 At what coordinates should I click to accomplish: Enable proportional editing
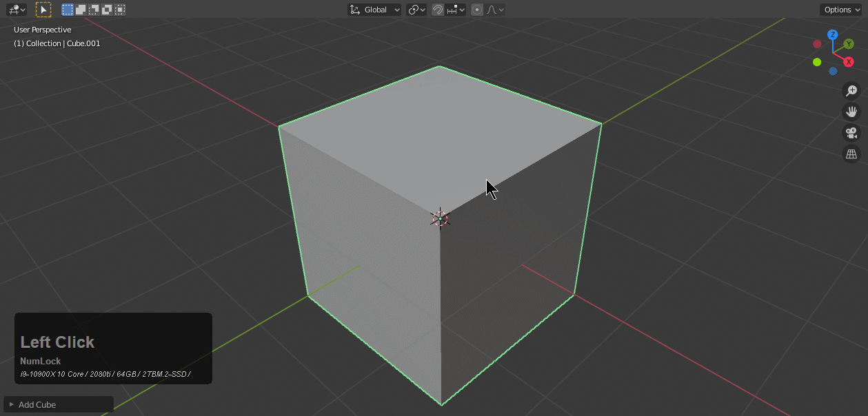pos(476,9)
